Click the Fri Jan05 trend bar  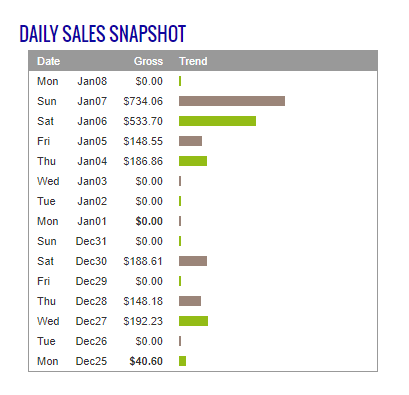click(190, 141)
